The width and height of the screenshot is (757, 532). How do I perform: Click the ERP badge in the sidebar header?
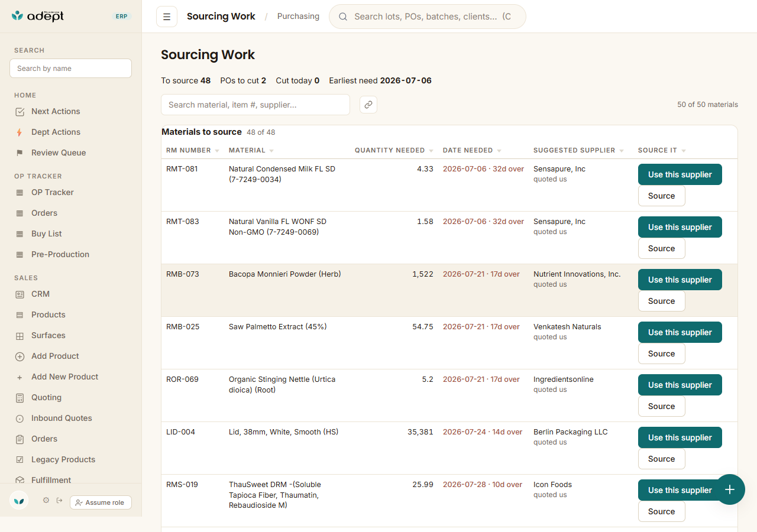121,17
